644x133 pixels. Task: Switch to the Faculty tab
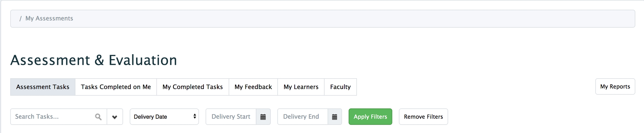point(340,87)
